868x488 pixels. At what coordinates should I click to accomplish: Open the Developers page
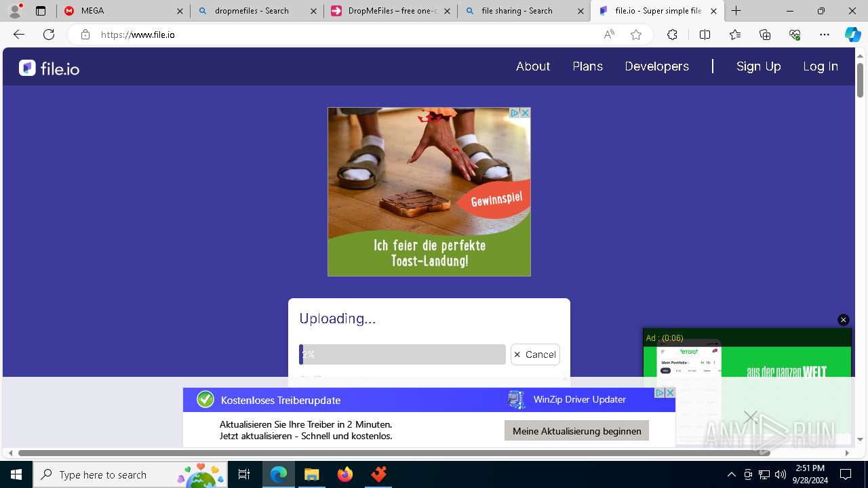click(x=656, y=66)
